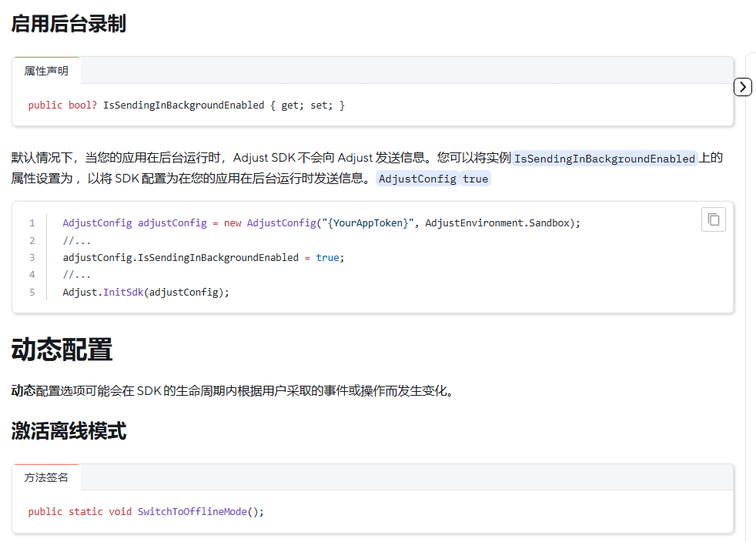
Task: Click the inline true code tag
Action: pyautogui.click(x=476, y=179)
